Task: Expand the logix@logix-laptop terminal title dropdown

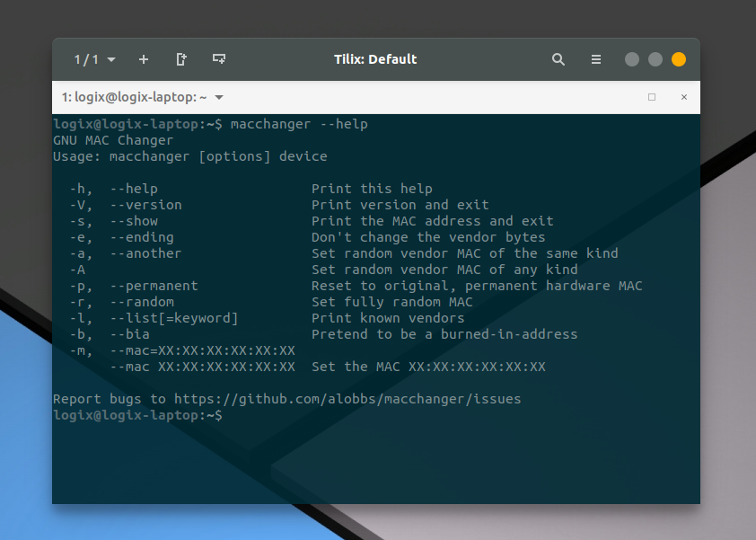Action: [x=219, y=97]
